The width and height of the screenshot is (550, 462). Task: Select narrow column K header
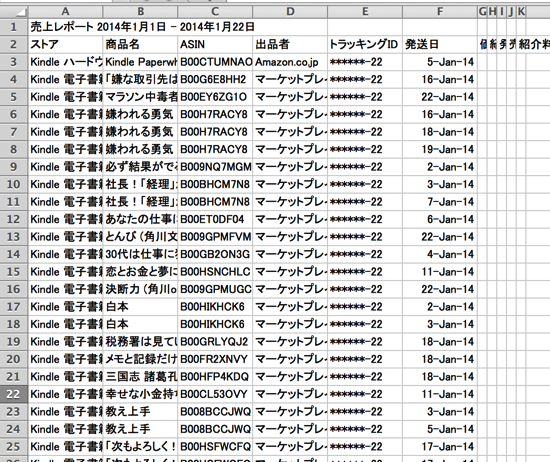[521, 12]
